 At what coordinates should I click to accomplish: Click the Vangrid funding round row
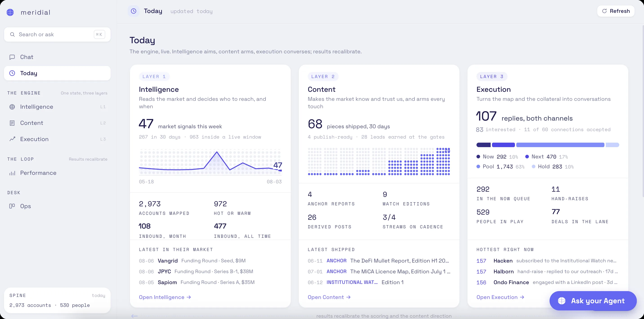[x=210, y=261]
